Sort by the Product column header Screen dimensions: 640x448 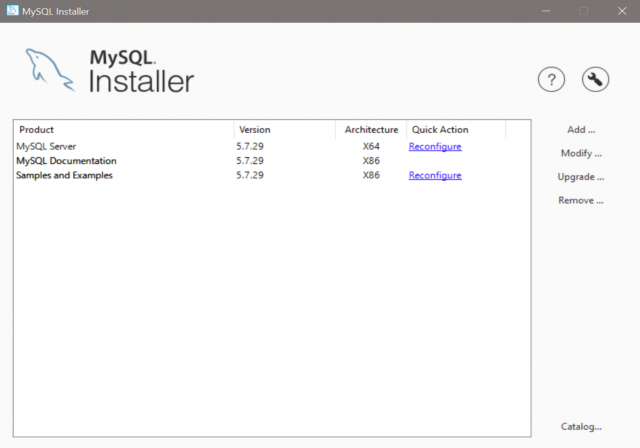point(124,130)
